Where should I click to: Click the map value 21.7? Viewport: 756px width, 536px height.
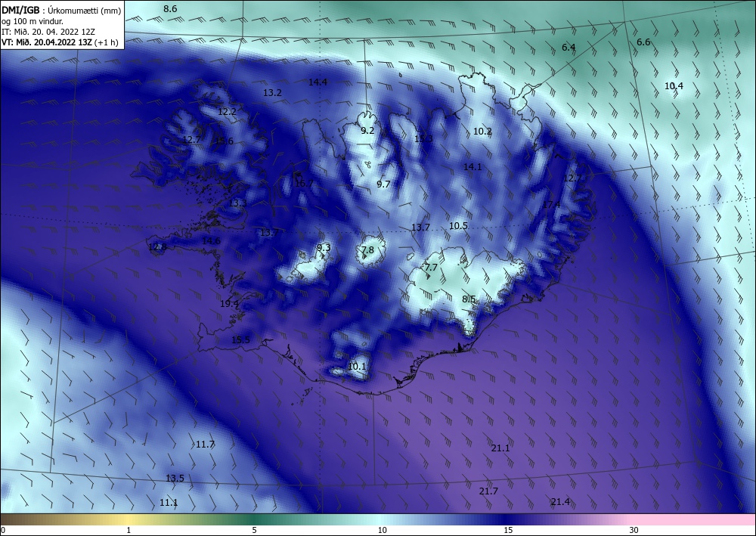488,491
